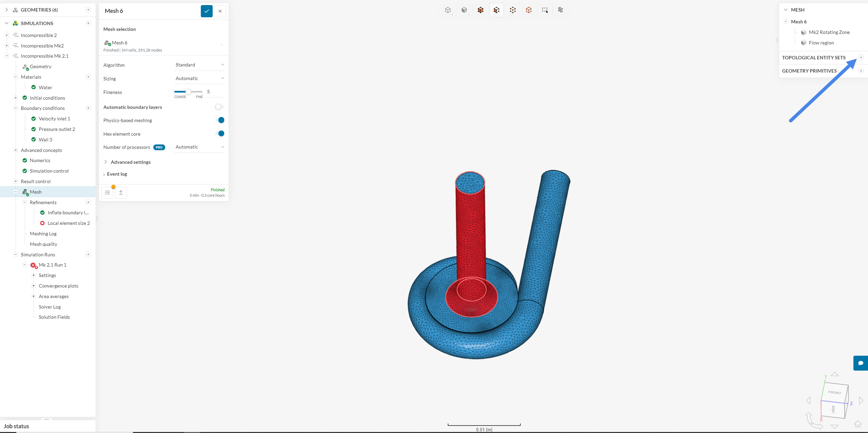
Task: Rotate view left with triangle arrow
Action: click(809, 400)
